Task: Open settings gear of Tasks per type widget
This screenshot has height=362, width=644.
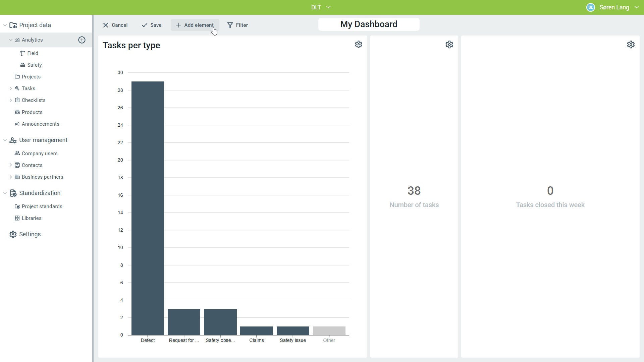Action: click(359, 44)
